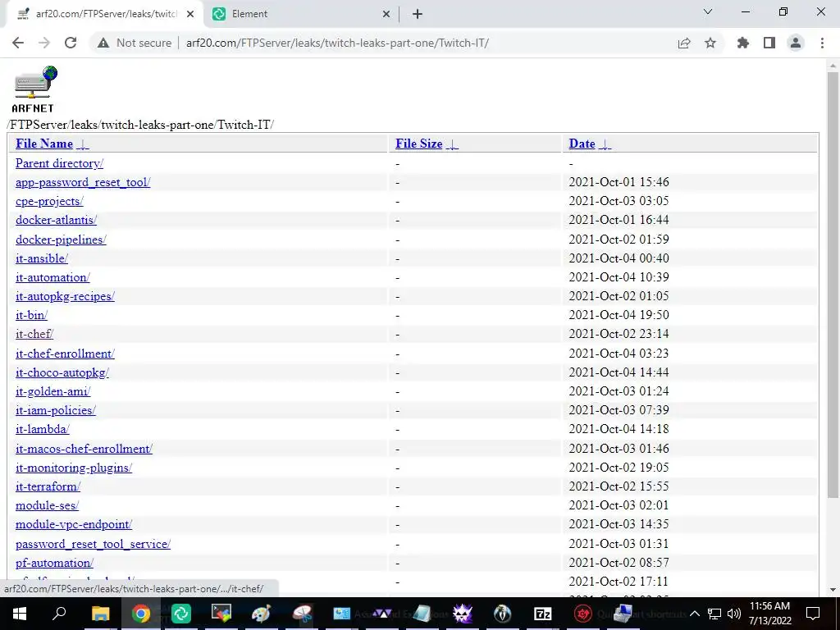Open File Explorer from taskbar

click(100, 614)
